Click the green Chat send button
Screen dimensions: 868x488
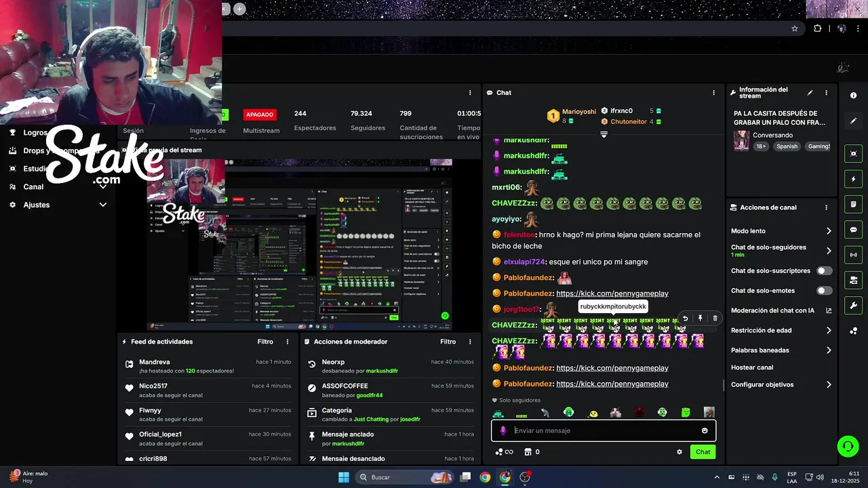coord(703,452)
